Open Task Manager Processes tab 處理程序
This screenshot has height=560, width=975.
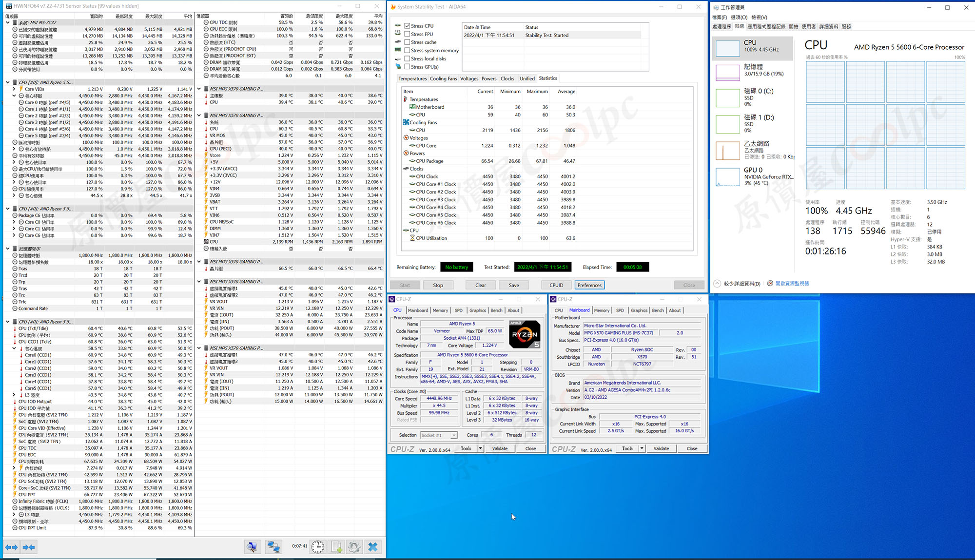[x=721, y=27]
